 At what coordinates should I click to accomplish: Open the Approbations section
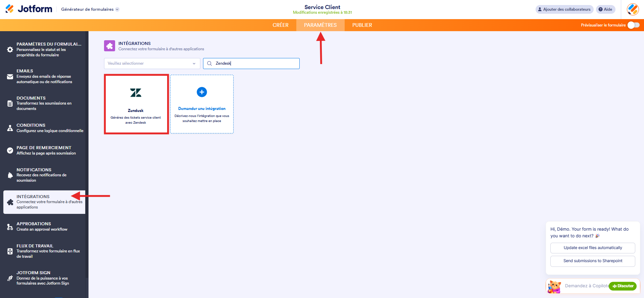click(x=44, y=227)
